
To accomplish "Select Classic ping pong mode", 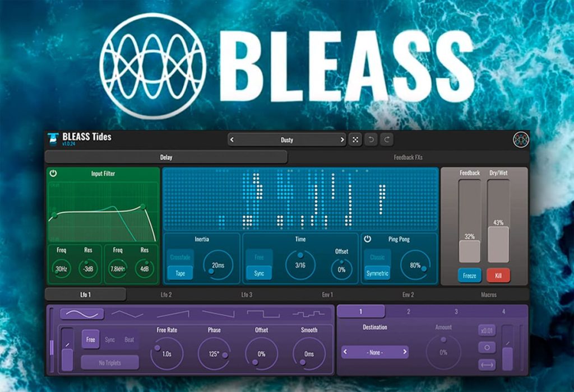I will tap(377, 258).
